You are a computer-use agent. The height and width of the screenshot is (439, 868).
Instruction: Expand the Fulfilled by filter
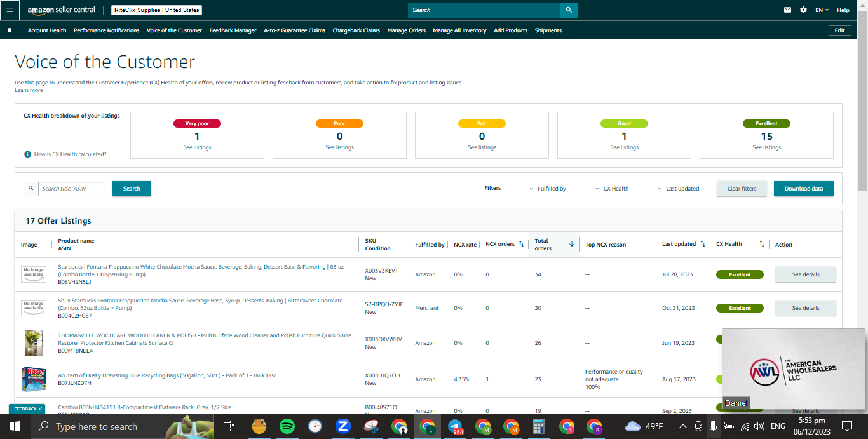(x=547, y=189)
